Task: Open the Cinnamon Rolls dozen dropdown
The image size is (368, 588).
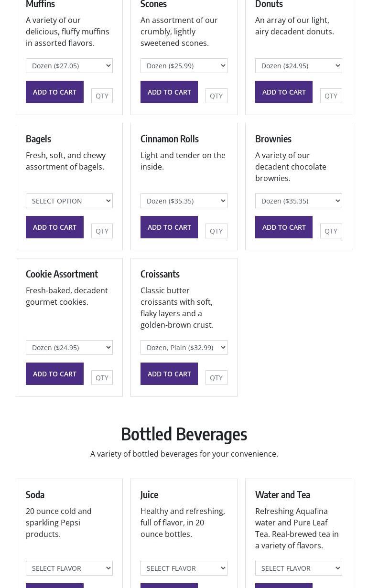Action: tap(184, 201)
